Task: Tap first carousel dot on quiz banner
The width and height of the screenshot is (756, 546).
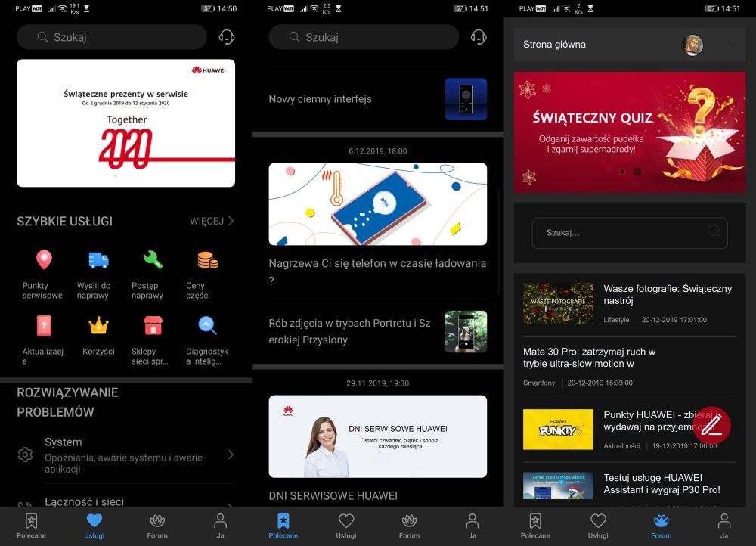Action: [x=622, y=171]
